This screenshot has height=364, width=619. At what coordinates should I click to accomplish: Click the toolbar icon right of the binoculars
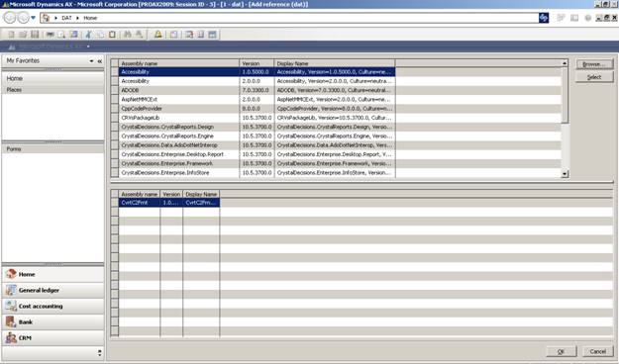point(139,35)
